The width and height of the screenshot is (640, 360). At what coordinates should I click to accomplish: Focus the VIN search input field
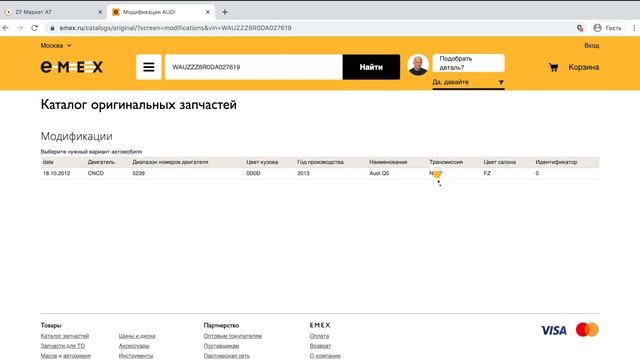coord(253,67)
